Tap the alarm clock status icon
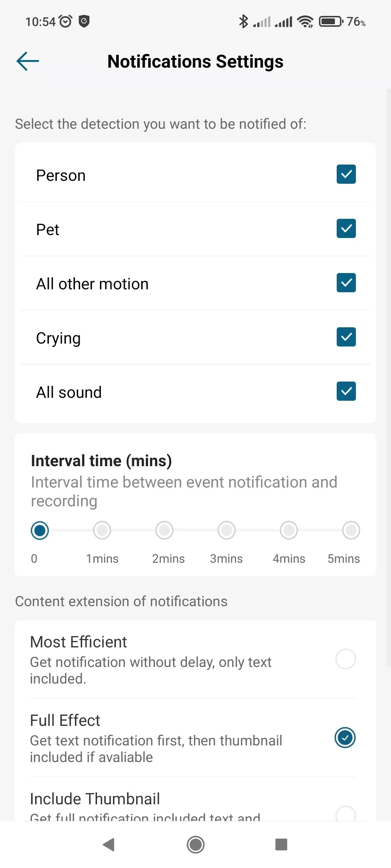The image size is (391, 868). [66, 22]
